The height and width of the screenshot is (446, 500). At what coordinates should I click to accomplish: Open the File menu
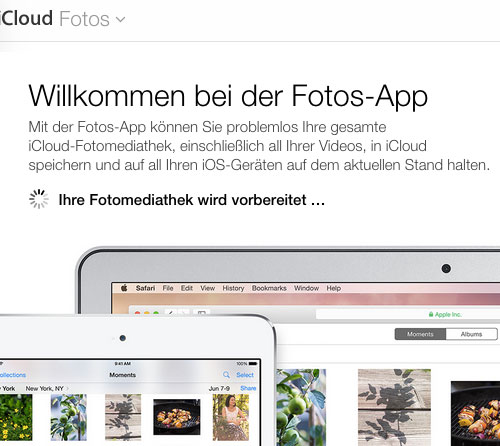(168, 288)
